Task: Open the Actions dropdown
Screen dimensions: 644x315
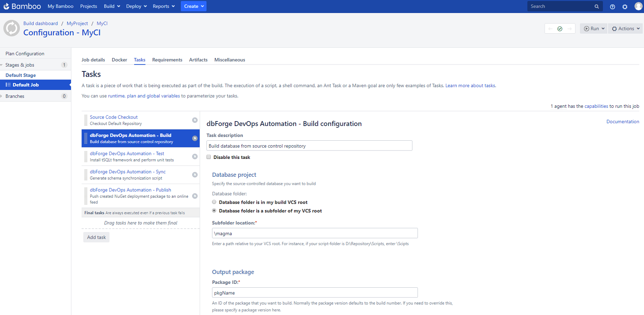Action: pyautogui.click(x=625, y=29)
